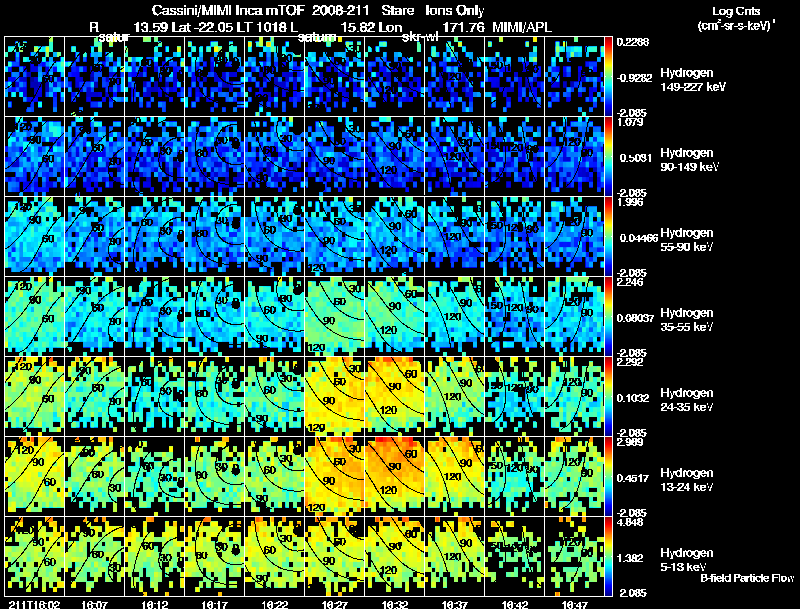The height and width of the screenshot is (609, 800).
Task: Click the Cassini/MIMI Inca mTOF title line
Action: click(318, 10)
